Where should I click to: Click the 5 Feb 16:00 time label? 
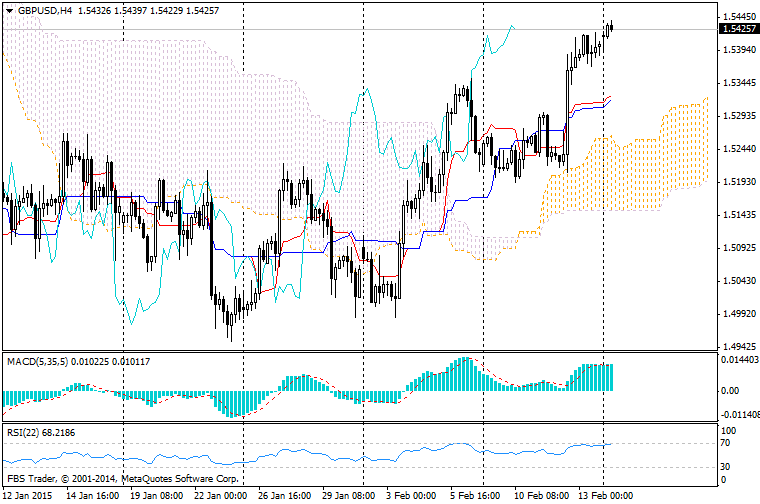(x=475, y=496)
